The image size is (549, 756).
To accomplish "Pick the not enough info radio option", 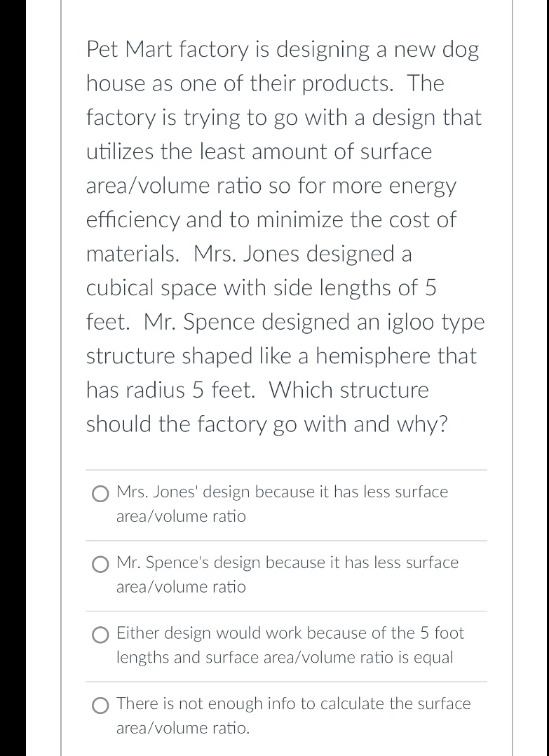I will (x=100, y=706).
